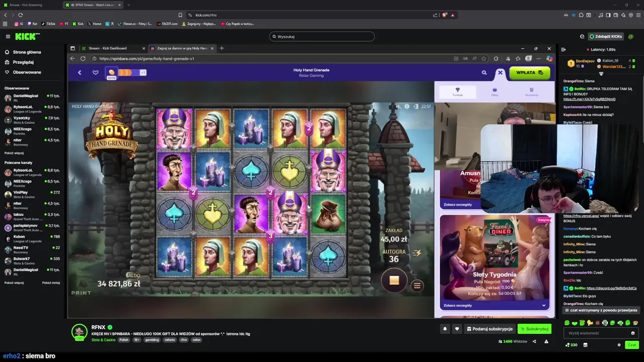
Task: Open browser main menu icon
Action: pos(637,15)
